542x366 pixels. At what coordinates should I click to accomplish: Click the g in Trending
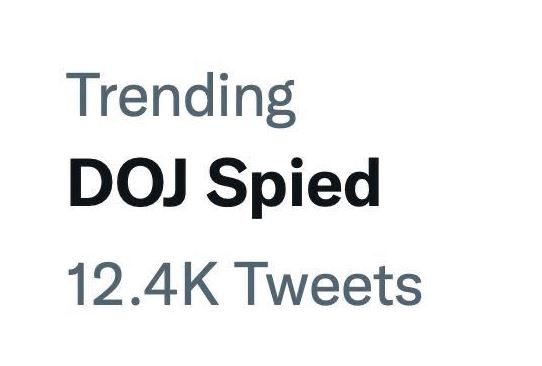click(281, 104)
